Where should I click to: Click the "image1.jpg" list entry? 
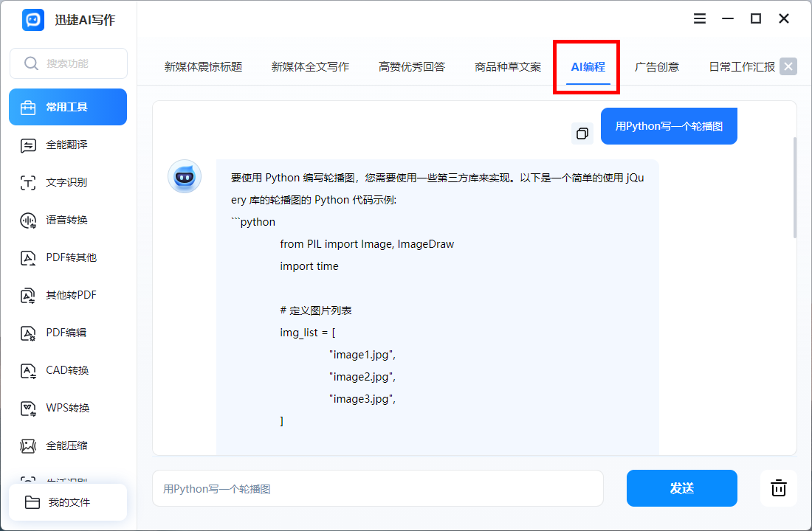(362, 355)
